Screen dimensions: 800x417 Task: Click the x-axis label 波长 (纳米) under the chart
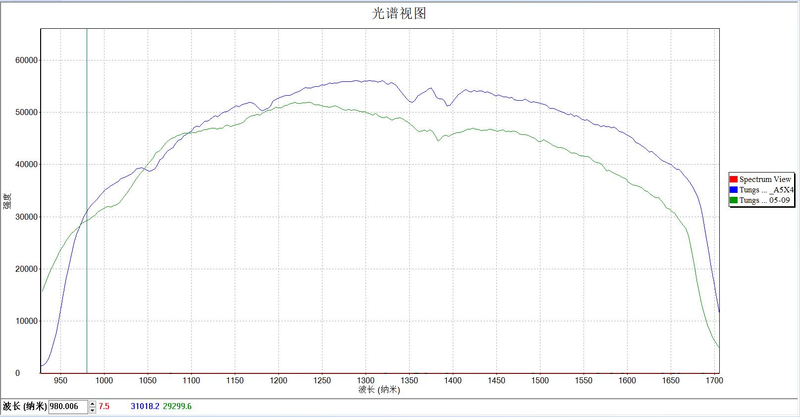379,390
